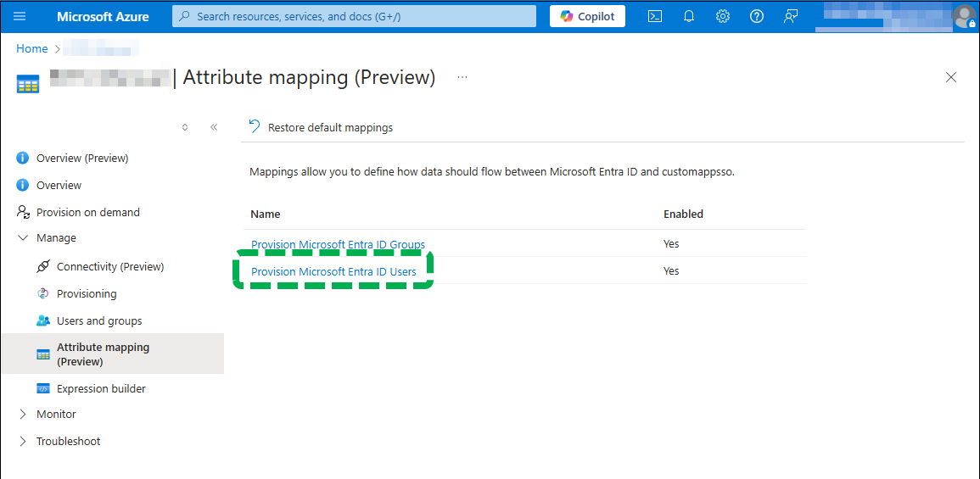Image resolution: width=980 pixels, height=479 pixels.
Task: Click the sidebar expand/collapse all arrows
Action: (185, 127)
